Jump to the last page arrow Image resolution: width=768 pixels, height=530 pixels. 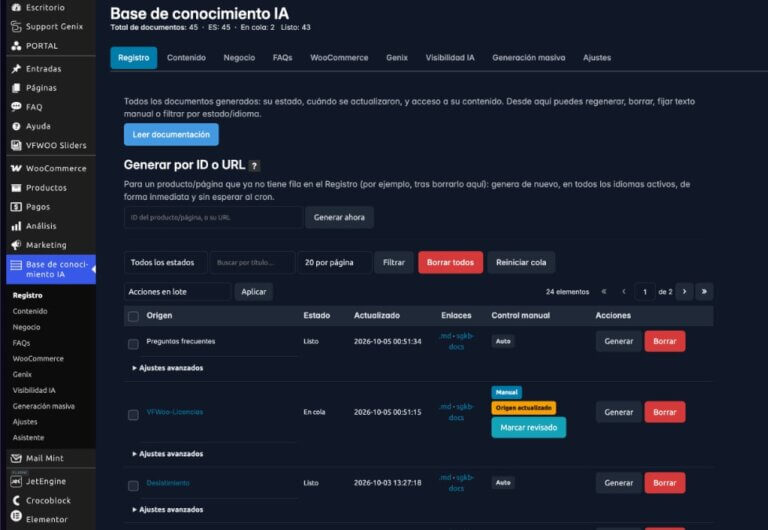pos(704,291)
